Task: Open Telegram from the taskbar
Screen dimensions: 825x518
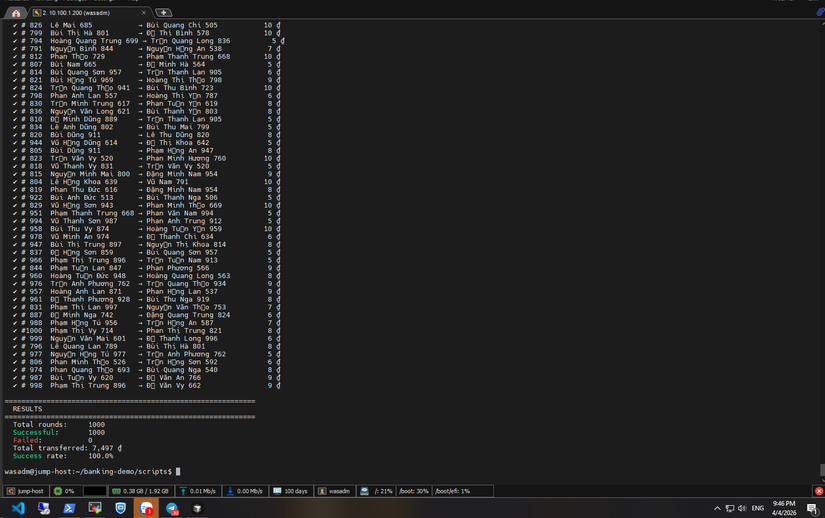Action: click(172, 508)
